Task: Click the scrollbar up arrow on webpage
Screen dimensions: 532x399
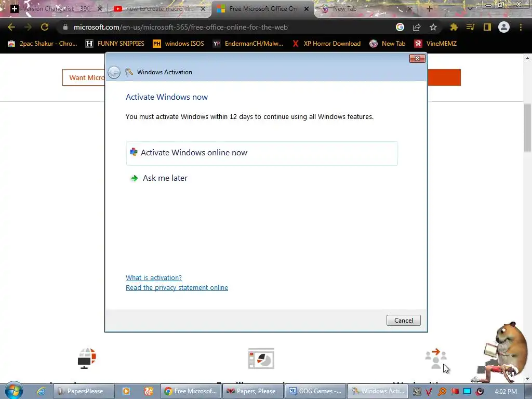Action: [527, 58]
